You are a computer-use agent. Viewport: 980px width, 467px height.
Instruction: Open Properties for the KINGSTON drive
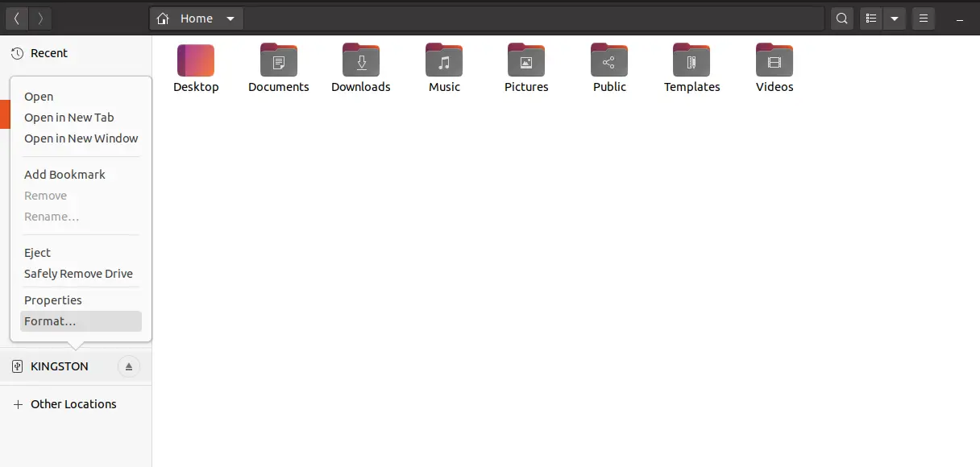pyautogui.click(x=53, y=300)
